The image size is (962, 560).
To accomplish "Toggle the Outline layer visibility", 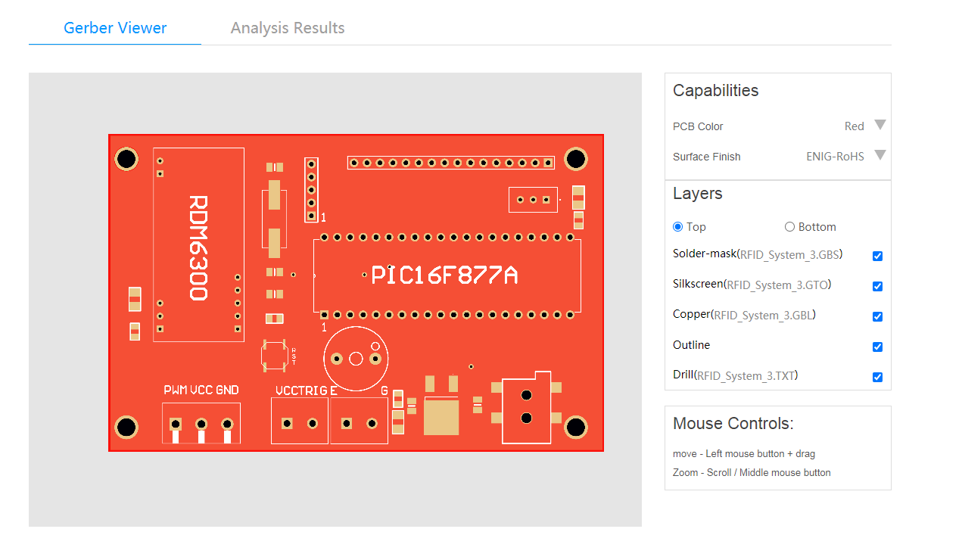I will pos(877,347).
